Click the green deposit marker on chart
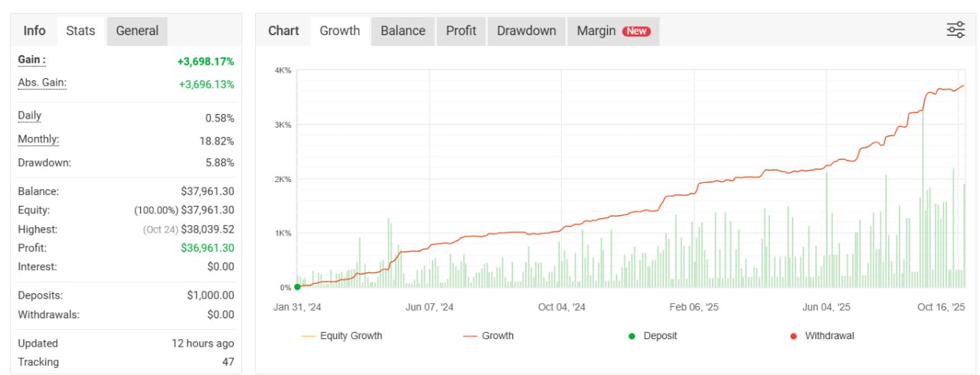980x375 pixels. pyautogui.click(x=297, y=287)
